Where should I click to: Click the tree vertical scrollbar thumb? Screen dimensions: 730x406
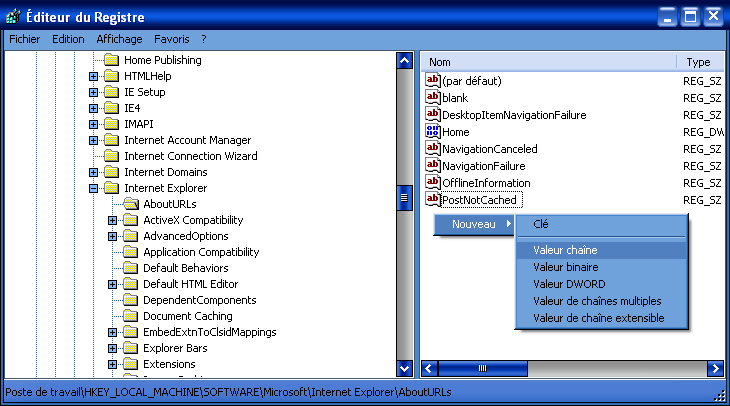405,197
